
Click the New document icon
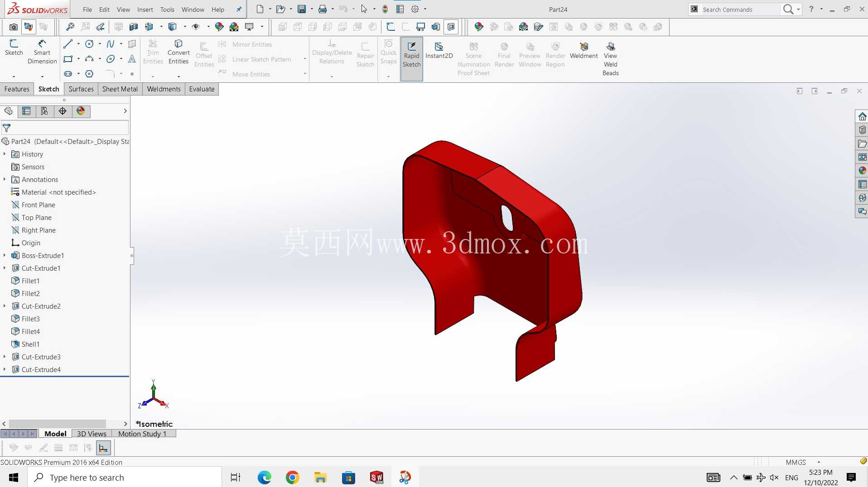click(x=260, y=9)
